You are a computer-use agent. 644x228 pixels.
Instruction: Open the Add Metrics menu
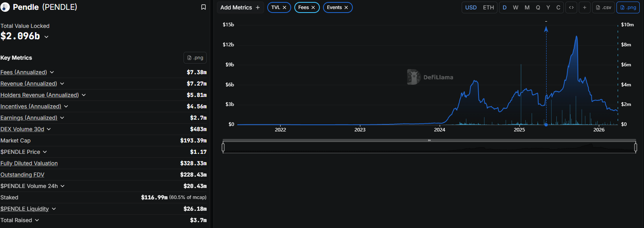coord(240,7)
